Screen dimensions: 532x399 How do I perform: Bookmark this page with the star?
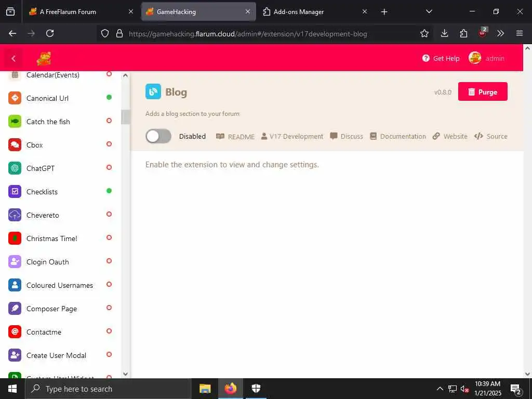click(424, 33)
